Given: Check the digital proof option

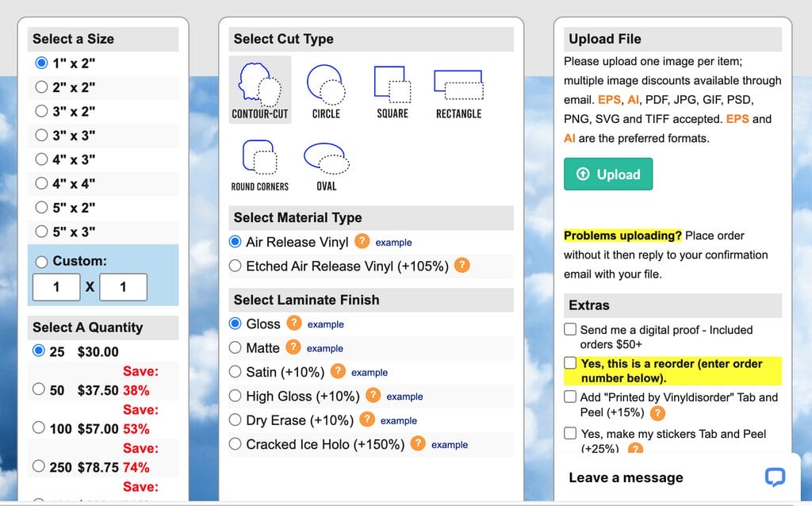Looking at the screenshot, I should coord(570,329).
